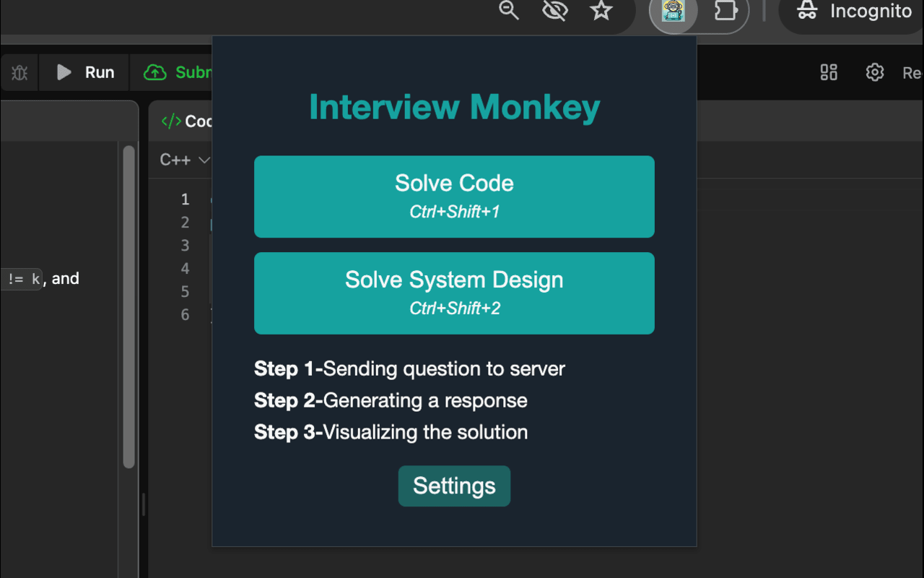The height and width of the screenshot is (578, 924).
Task: Open the Extensions puzzle piece menu
Action: (726, 11)
